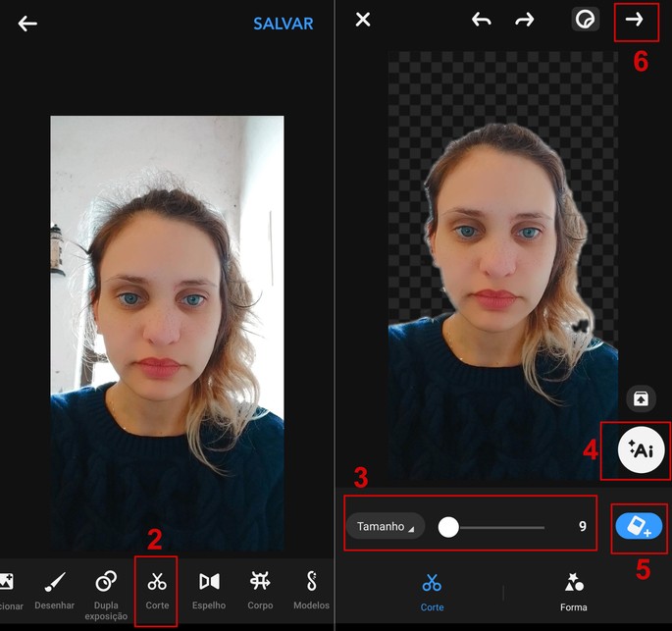Screen dimensions: 672x631
Task: Open the Modelos tool
Action: point(312,588)
